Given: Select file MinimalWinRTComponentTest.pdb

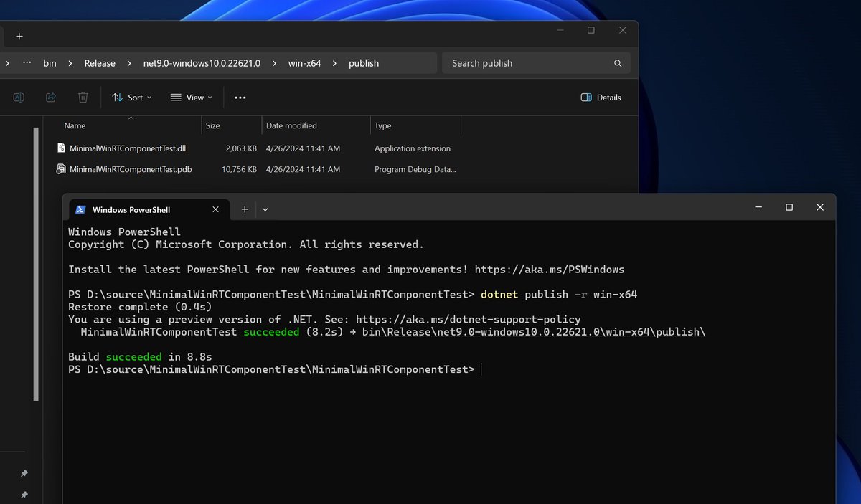Looking at the screenshot, I should [x=131, y=169].
